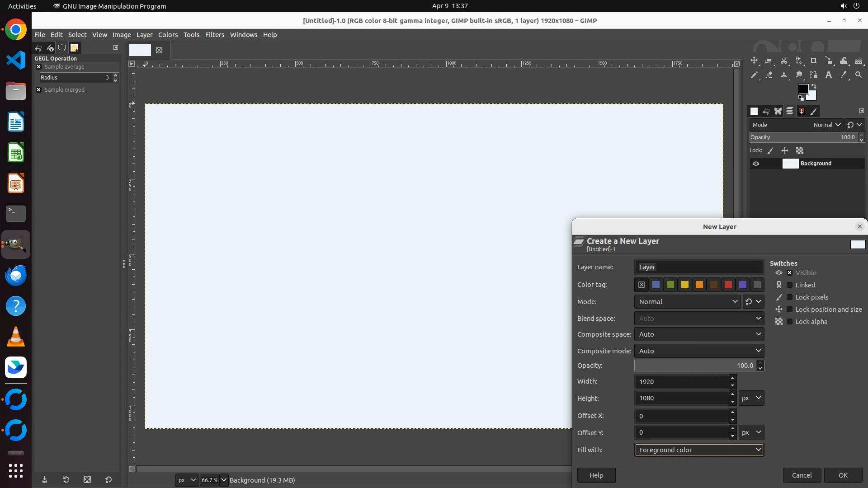868x488 pixels.
Task: Click OK to create the layer
Action: click(x=843, y=475)
